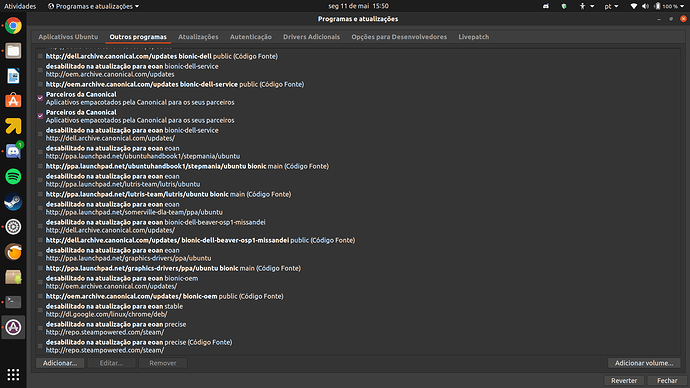690x388 pixels.
Task: Open the Files manager dock icon
Action: tap(13, 51)
